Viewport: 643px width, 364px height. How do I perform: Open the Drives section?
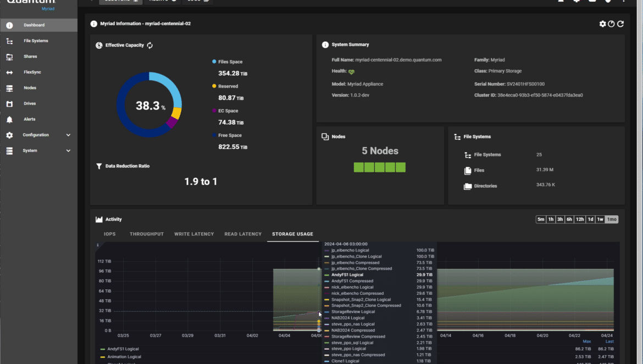pyautogui.click(x=38, y=104)
